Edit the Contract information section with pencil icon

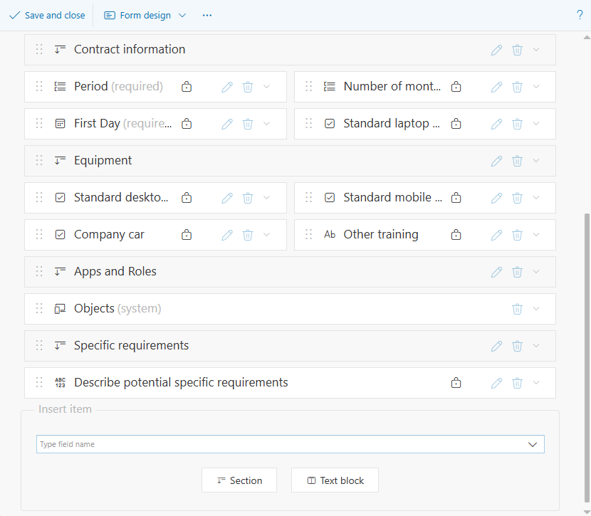496,50
